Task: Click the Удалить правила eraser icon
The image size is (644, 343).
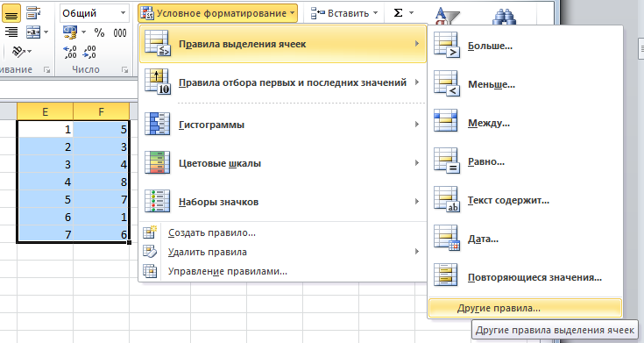Action: tap(150, 251)
